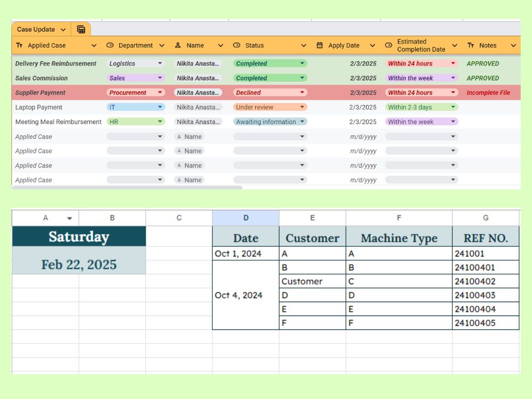Click the chip icon beside Estimated Completion Date
Image resolution: width=532 pixels, height=399 pixels.
click(x=389, y=45)
